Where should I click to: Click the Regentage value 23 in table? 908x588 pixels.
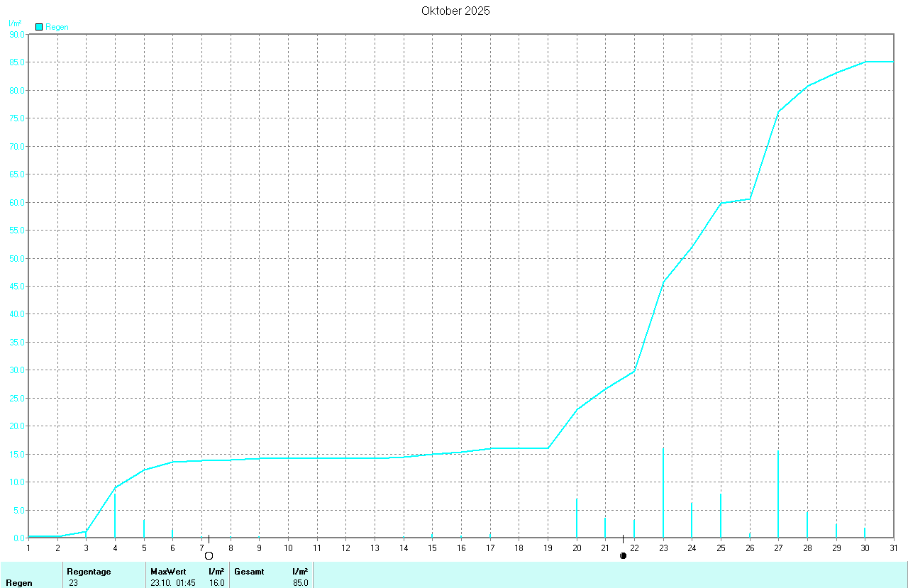[x=74, y=582]
